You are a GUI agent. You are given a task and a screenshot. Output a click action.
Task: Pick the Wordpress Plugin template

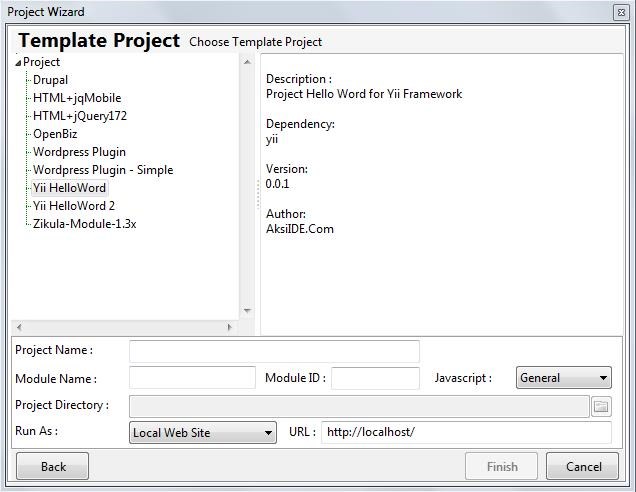point(79,152)
